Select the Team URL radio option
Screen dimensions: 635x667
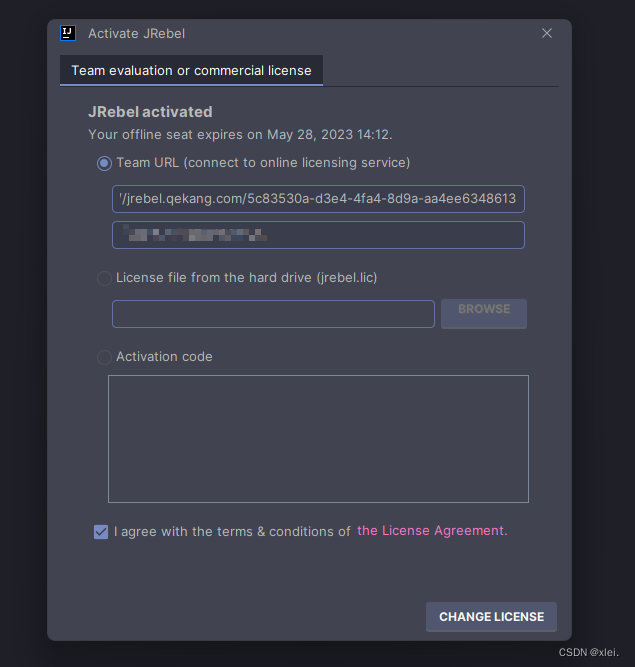pyautogui.click(x=104, y=163)
